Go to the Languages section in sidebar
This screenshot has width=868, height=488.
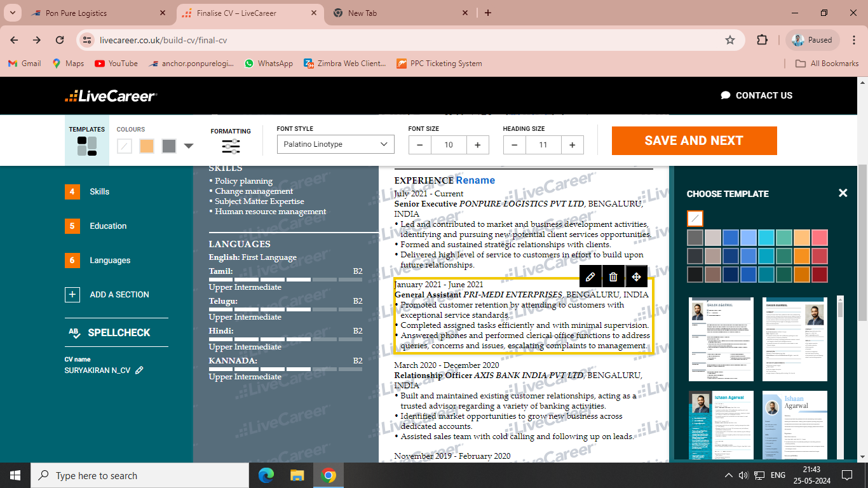click(109, 260)
